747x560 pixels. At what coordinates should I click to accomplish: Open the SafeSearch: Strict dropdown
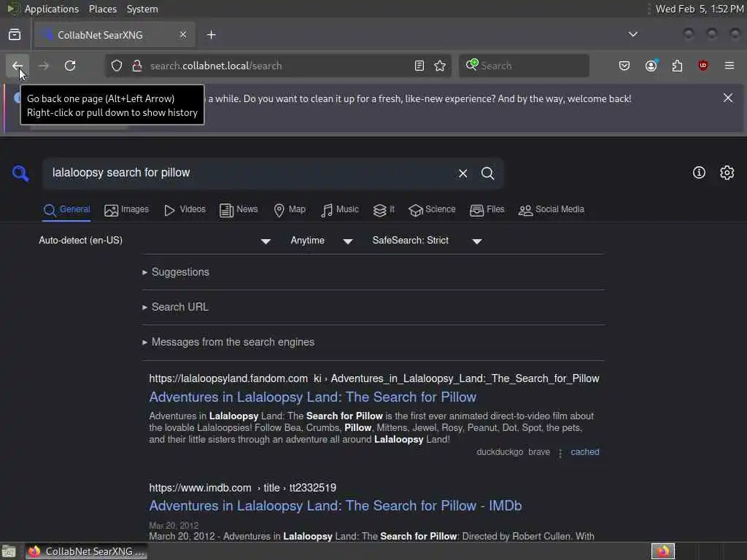(427, 241)
